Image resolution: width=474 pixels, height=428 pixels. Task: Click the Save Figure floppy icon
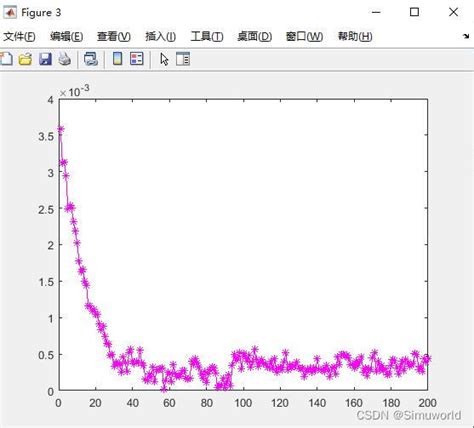pos(45,59)
